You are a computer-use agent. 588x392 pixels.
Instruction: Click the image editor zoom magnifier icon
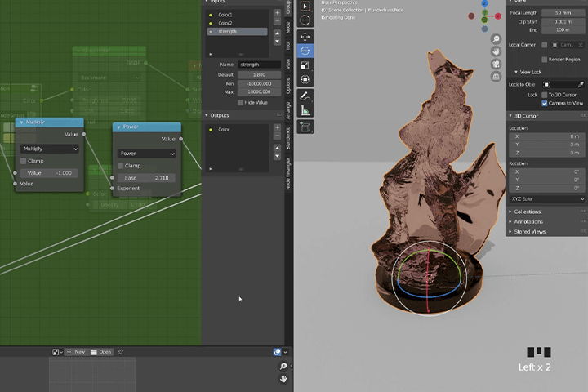pyautogui.click(x=283, y=366)
